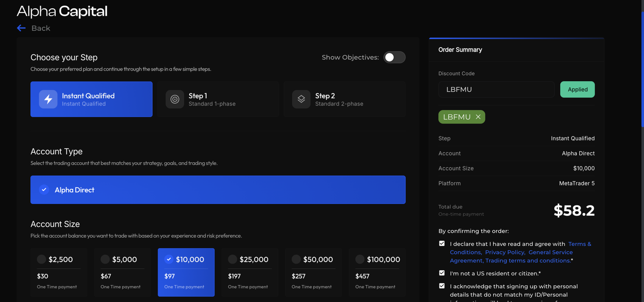This screenshot has width=644, height=302.
Task: Click the Step 1 target icon
Action: tap(175, 99)
